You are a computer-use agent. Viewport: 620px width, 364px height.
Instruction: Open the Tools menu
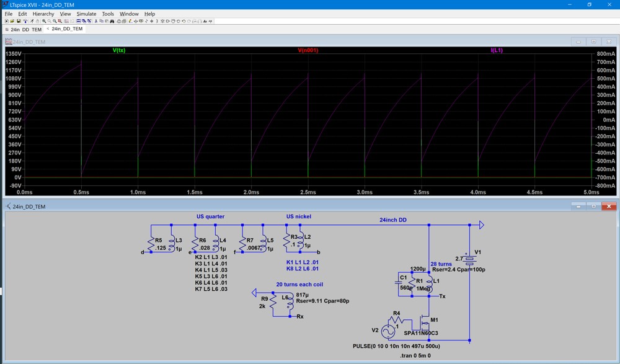coord(108,14)
